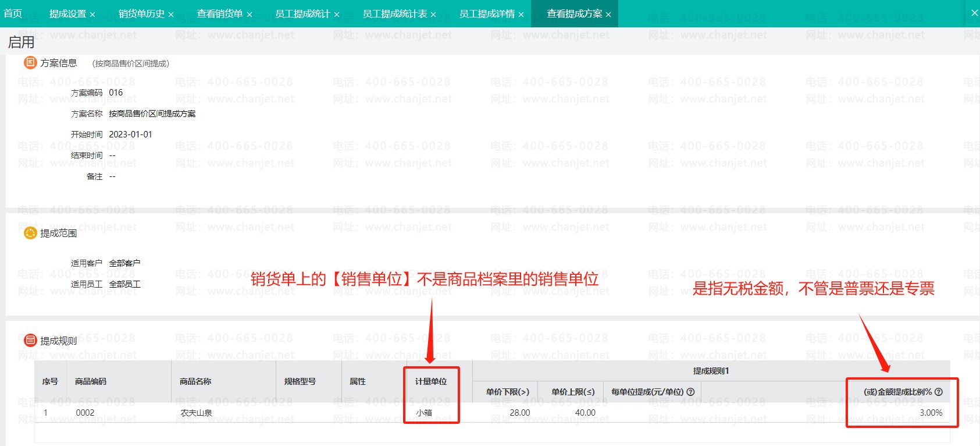Select commission ratio cell 3.00%
The height and width of the screenshot is (446, 980).
click(x=931, y=413)
